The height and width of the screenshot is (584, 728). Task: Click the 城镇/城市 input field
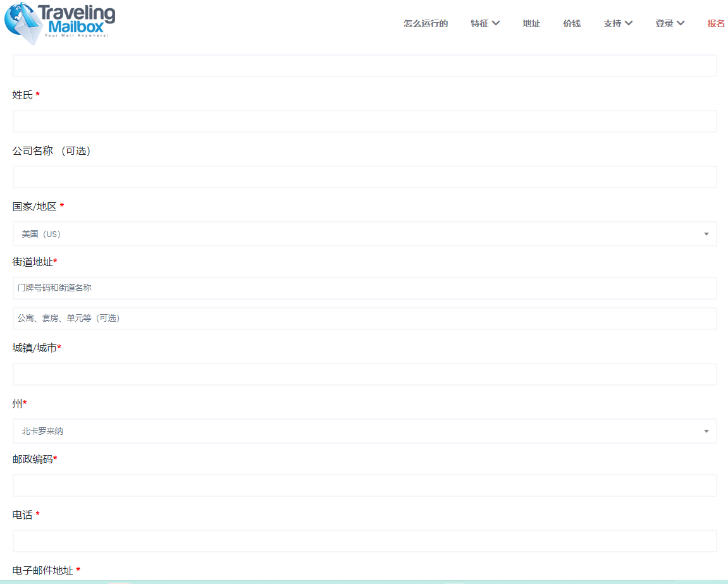364,374
